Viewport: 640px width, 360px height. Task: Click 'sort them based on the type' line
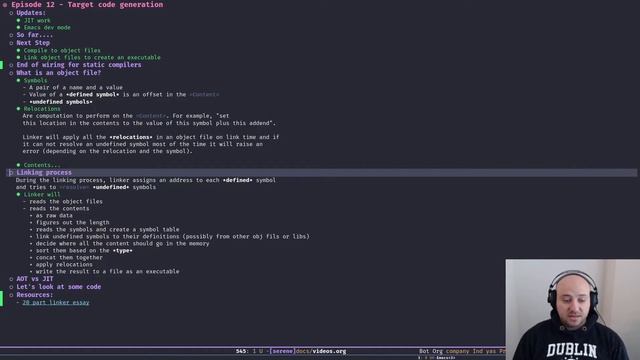tap(84, 250)
